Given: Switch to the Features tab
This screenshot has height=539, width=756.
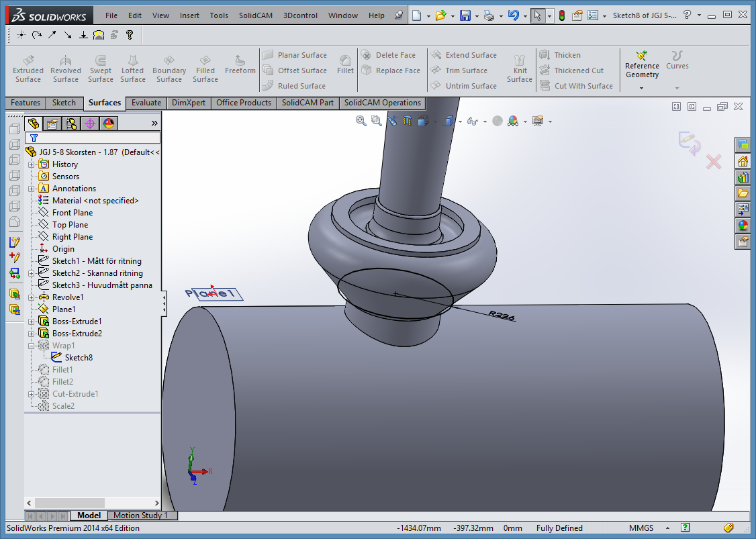Looking at the screenshot, I should click(x=26, y=103).
